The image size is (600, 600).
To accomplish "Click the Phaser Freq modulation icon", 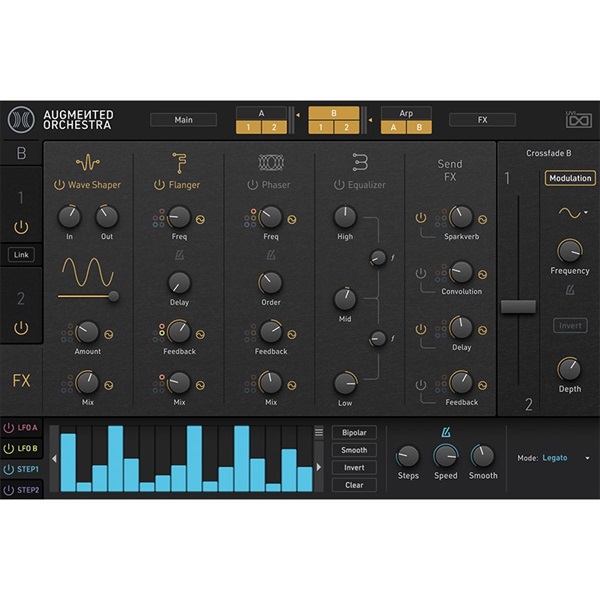I will (292, 220).
